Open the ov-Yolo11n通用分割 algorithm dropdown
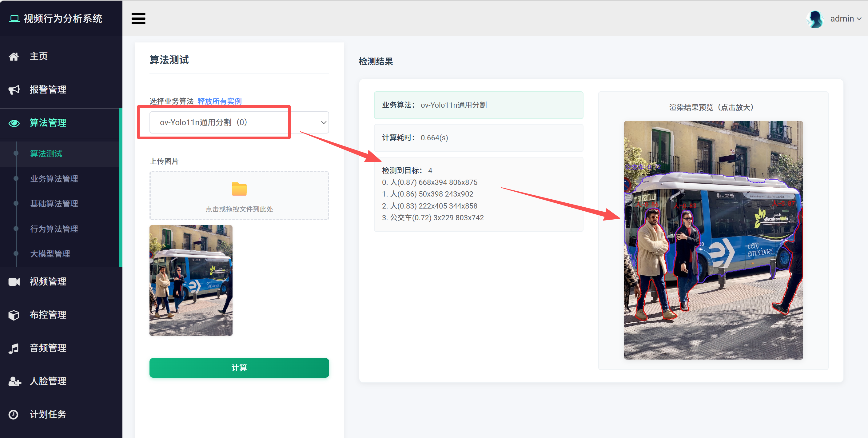Image resolution: width=868 pixels, height=438 pixels. pos(239,122)
